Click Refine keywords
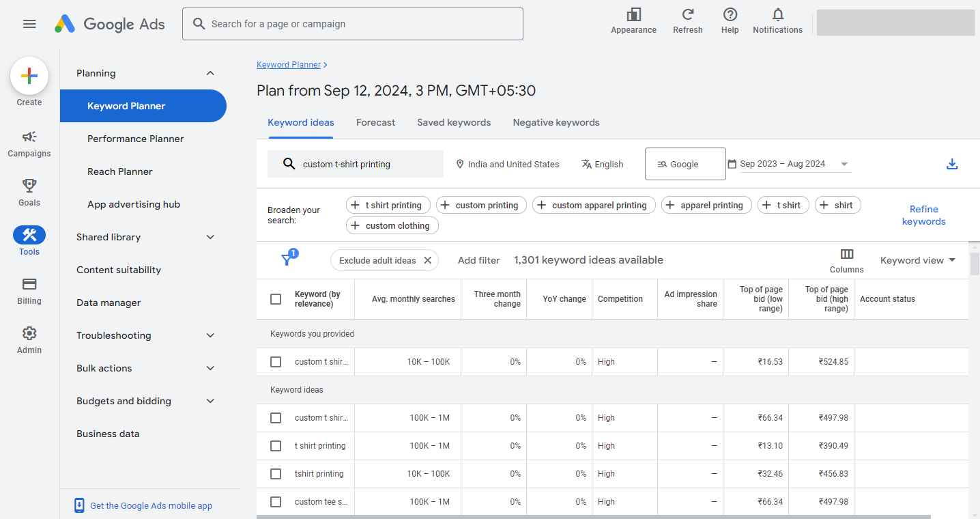The image size is (980, 519). 924,215
